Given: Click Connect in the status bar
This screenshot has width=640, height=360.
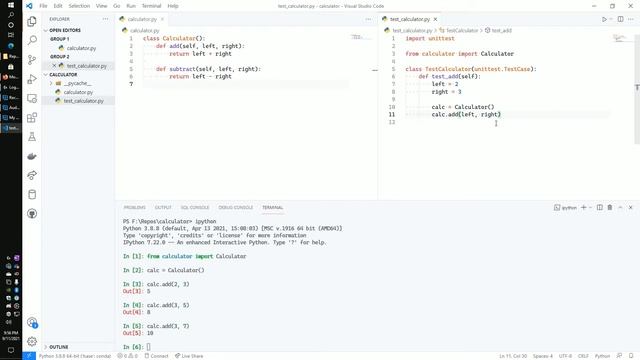Looking at the screenshot, I should 156,356.
